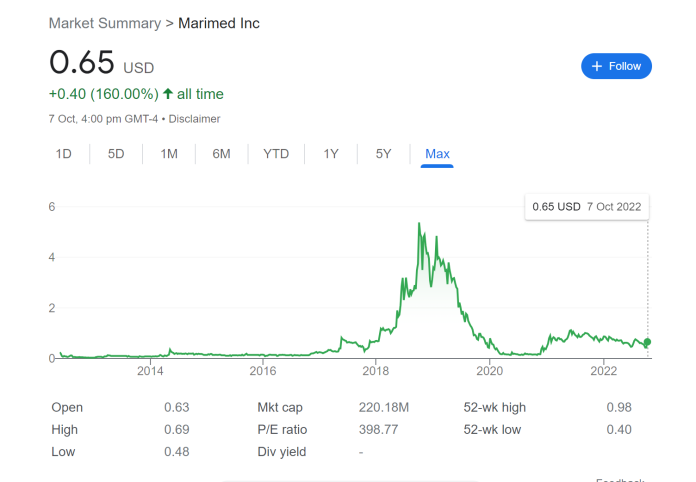The width and height of the screenshot is (696, 482).
Task: Click the green end-point marker on chart
Action: [x=647, y=342]
